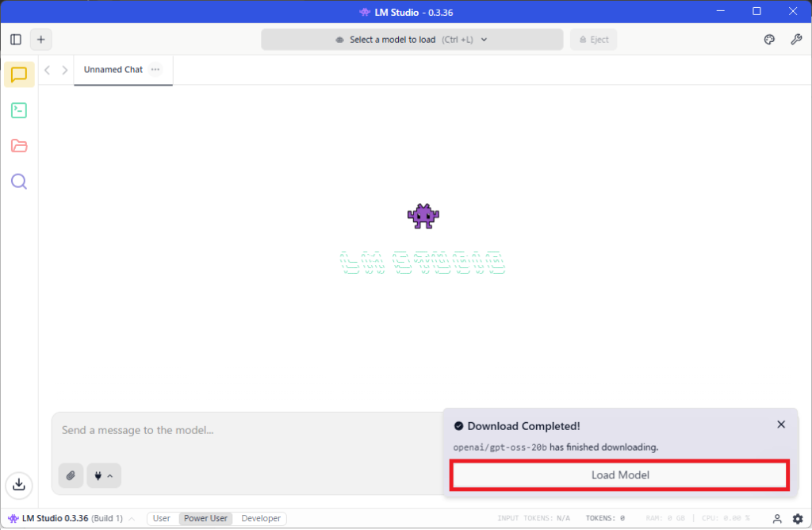Switch to Developer mode
This screenshot has height=530, width=812.
[x=261, y=519]
